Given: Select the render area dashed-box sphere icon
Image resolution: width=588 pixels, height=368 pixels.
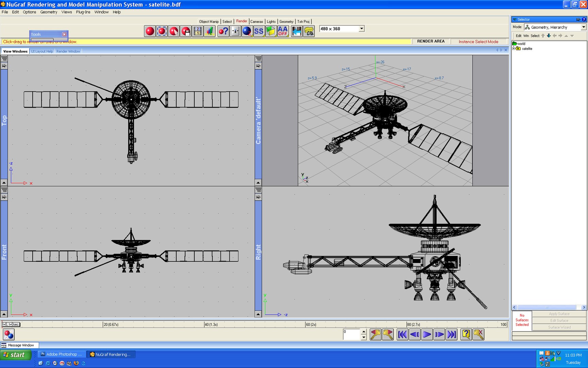Looking at the screenshot, I should [x=162, y=31].
